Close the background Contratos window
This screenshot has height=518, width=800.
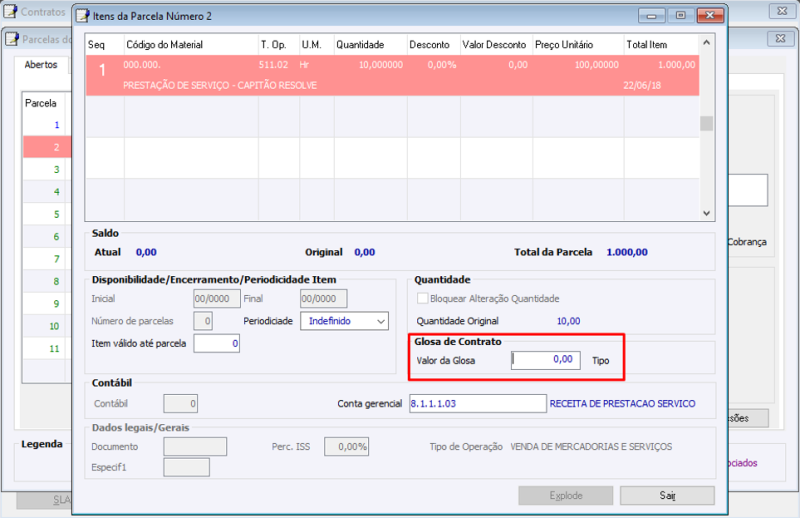(x=782, y=11)
